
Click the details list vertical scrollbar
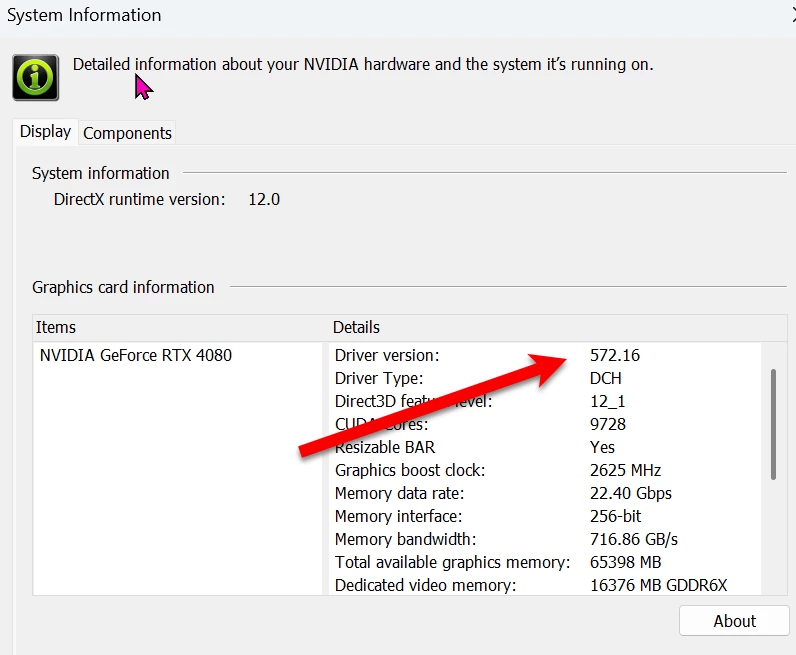773,424
